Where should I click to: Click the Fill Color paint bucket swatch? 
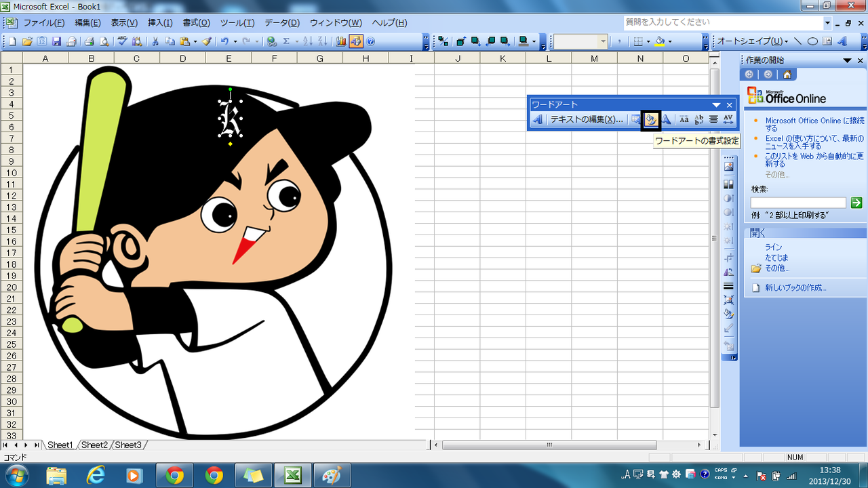coord(660,41)
